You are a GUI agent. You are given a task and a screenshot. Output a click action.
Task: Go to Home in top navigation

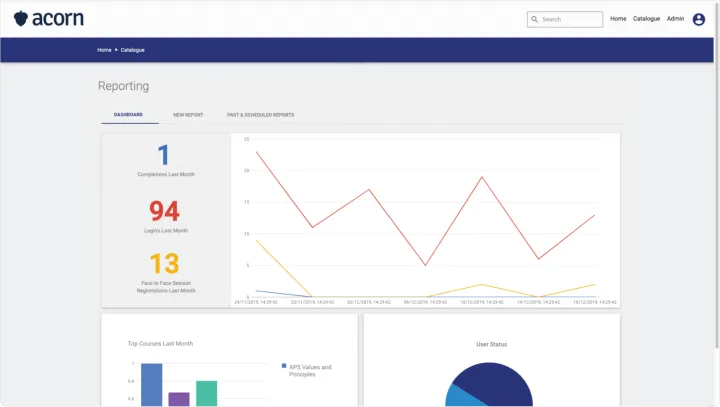(618, 19)
